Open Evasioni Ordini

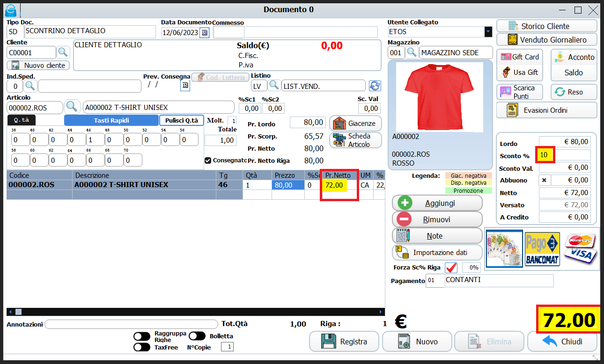click(x=546, y=109)
